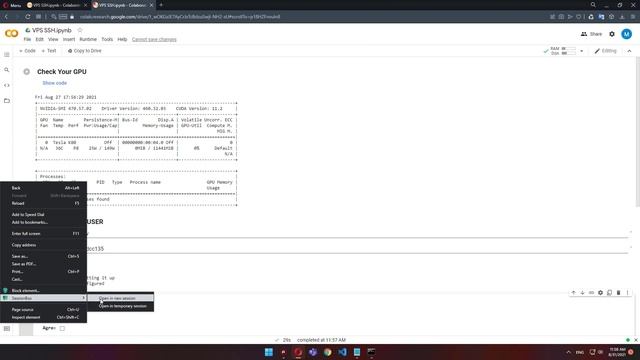640x360 pixels.
Task: Move cell down arrow icon
Action: [582, 293]
